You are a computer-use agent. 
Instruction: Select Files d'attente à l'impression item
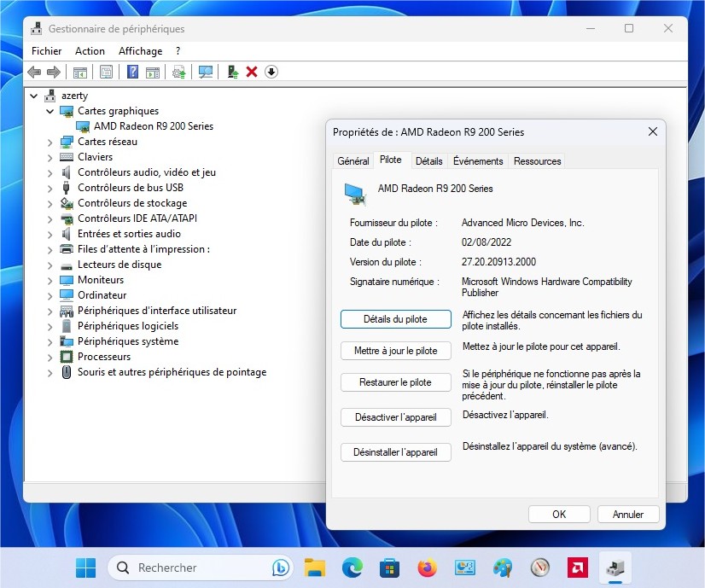[x=143, y=249]
